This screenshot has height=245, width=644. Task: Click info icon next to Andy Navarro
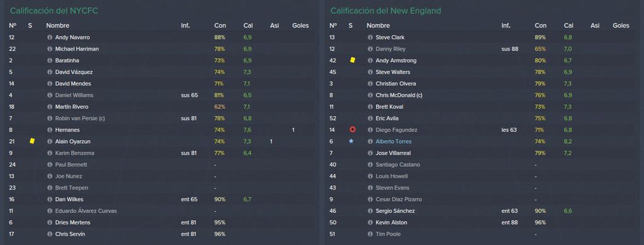(50, 37)
